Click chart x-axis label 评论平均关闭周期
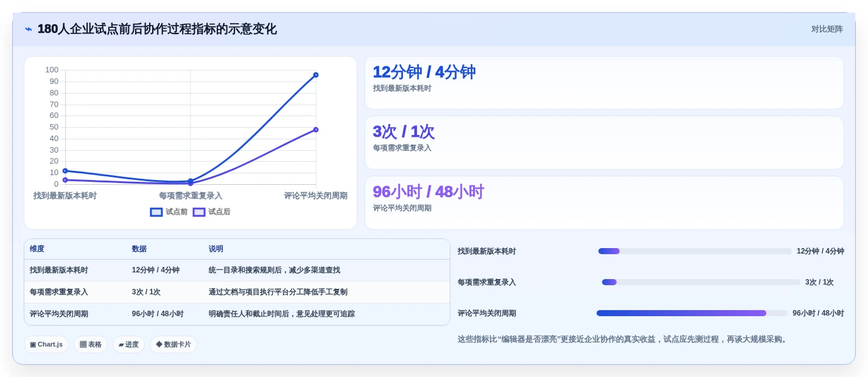Screen dimensions: 868x377 pos(315,196)
